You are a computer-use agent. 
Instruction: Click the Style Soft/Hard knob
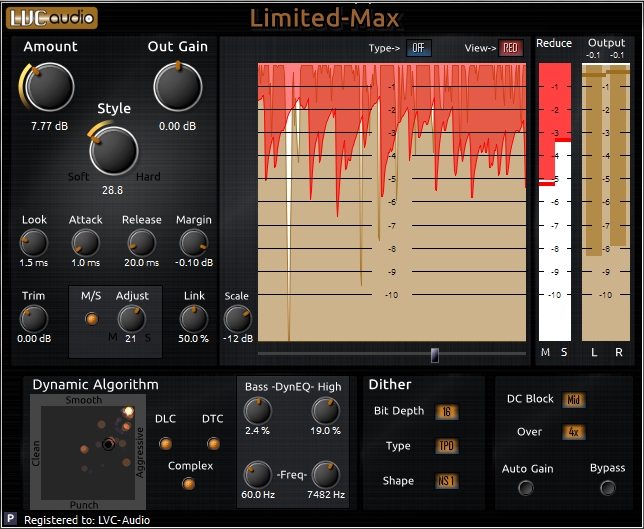113,151
